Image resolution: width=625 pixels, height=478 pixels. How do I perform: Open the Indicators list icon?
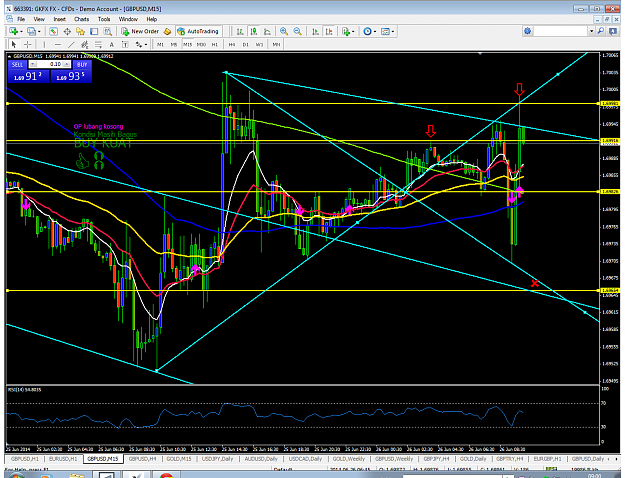coord(346,31)
